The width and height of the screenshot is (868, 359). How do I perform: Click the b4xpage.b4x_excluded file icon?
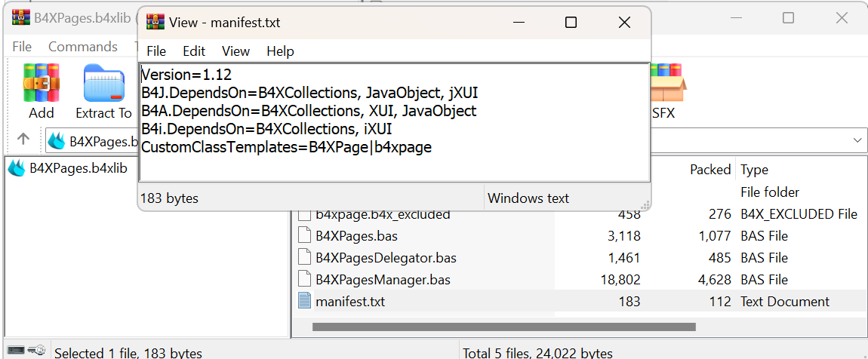pyautogui.click(x=304, y=215)
